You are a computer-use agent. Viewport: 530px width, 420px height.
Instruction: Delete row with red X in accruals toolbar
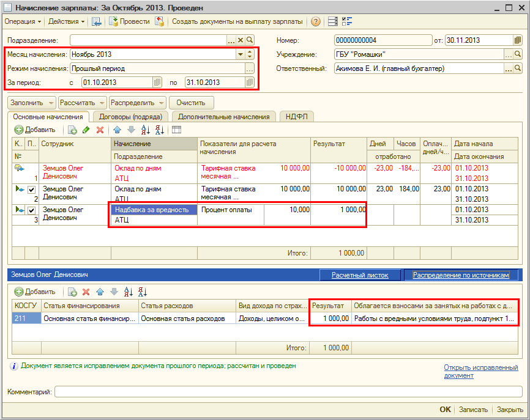click(99, 130)
